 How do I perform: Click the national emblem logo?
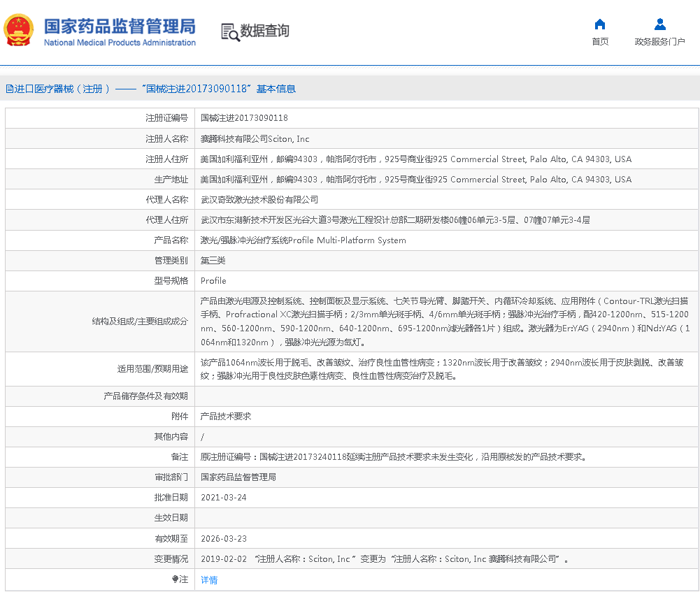coord(19,31)
